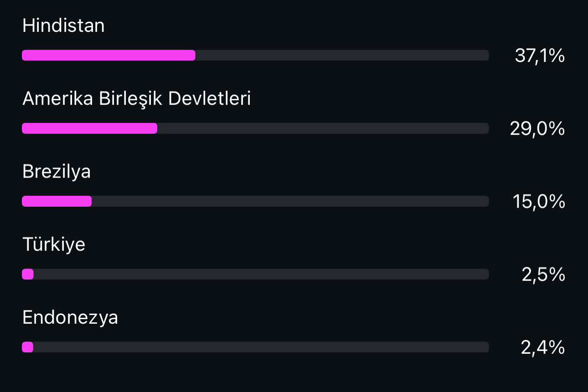Viewport: 588px width, 392px height.
Task: Click the pink filled portion of Brezilya bar
Action: (x=57, y=201)
